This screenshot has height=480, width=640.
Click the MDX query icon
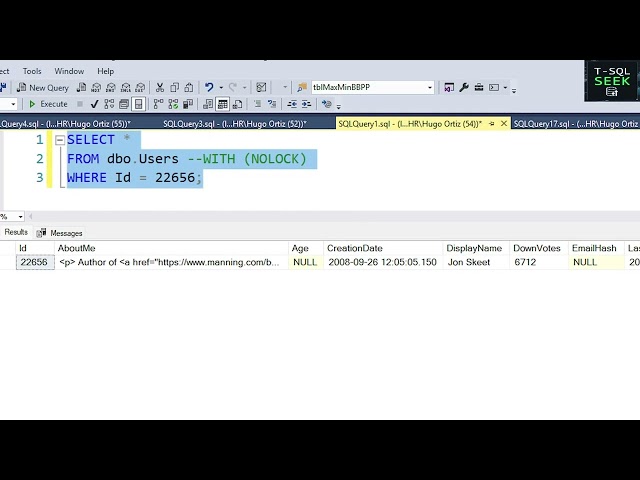coord(96,87)
